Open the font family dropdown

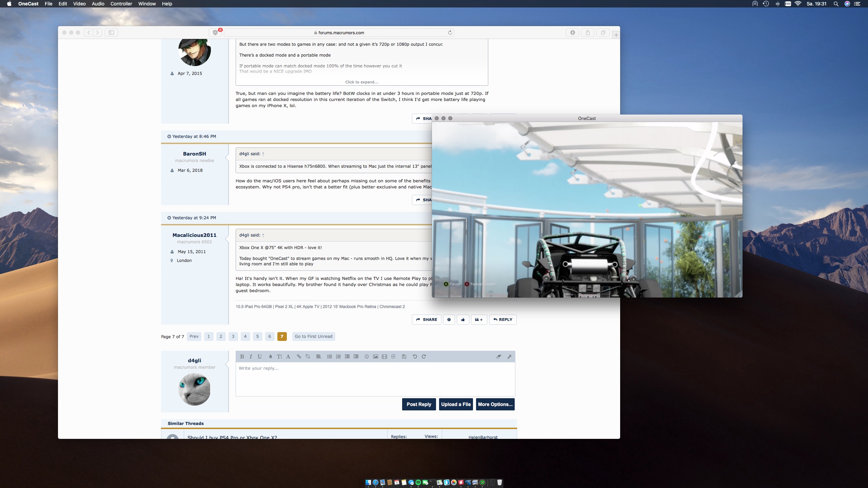coord(288,357)
